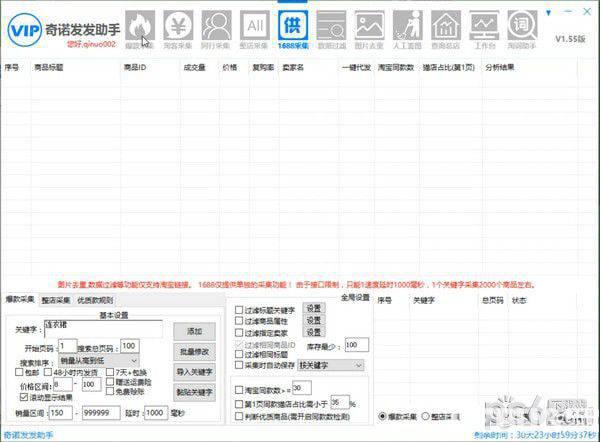Open settings for 过滤指定卖家

[x=314, y=332]
